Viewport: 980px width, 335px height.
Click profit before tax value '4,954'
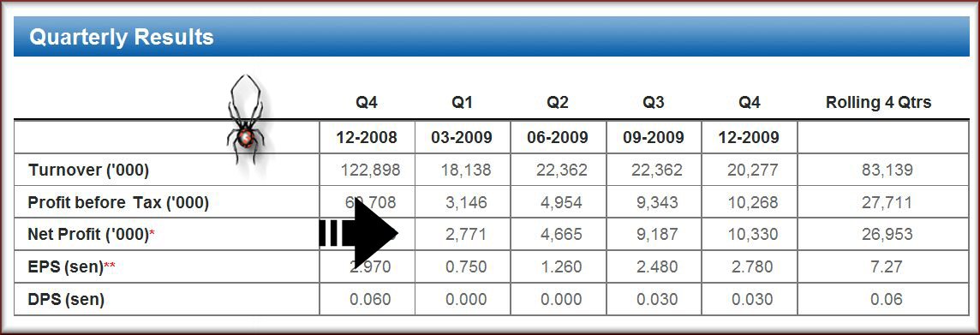point(561,202)
